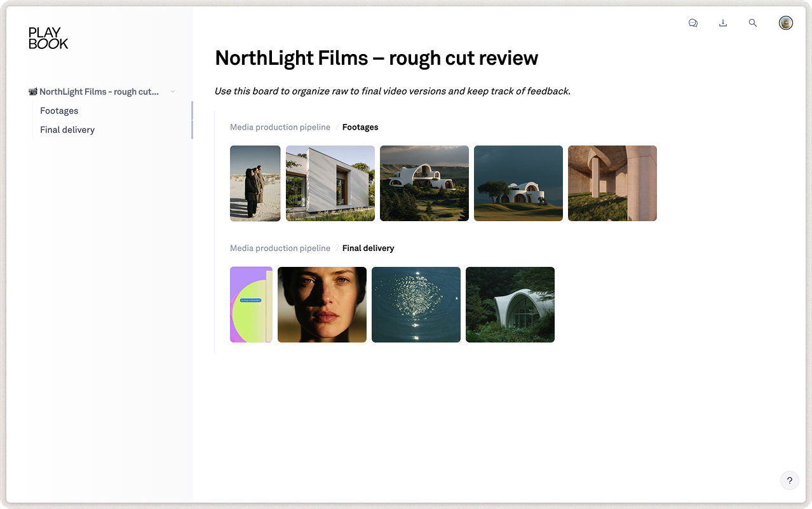Click Media production pipeline breadcrumb above Final delivery
812x509 pixels.
(x=280, y=248)
